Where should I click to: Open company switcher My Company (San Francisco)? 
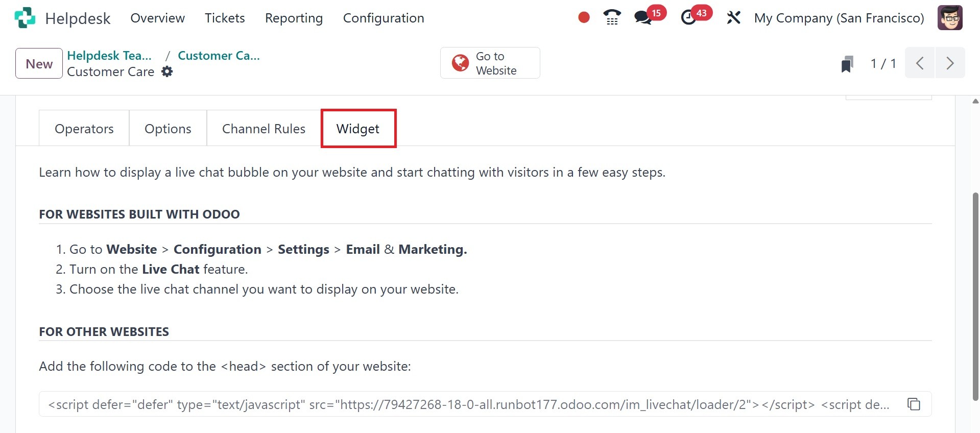839,18
